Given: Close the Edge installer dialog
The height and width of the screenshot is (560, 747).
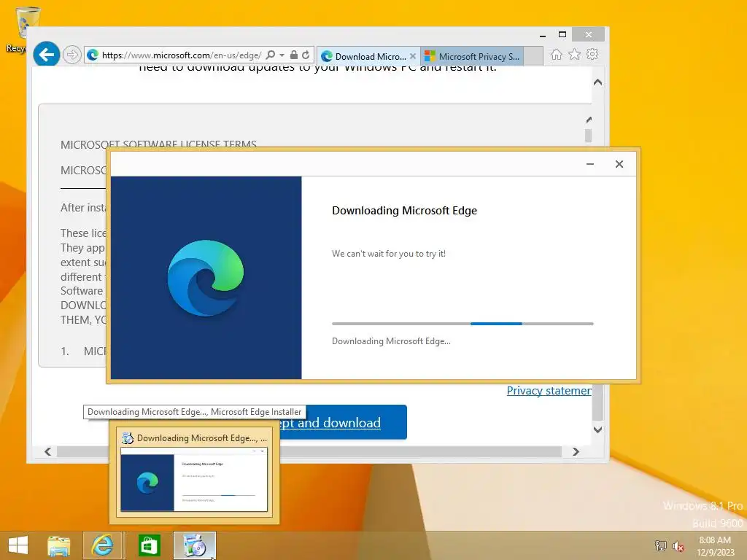Looking at the screenshot, I should tap(619, 164).
